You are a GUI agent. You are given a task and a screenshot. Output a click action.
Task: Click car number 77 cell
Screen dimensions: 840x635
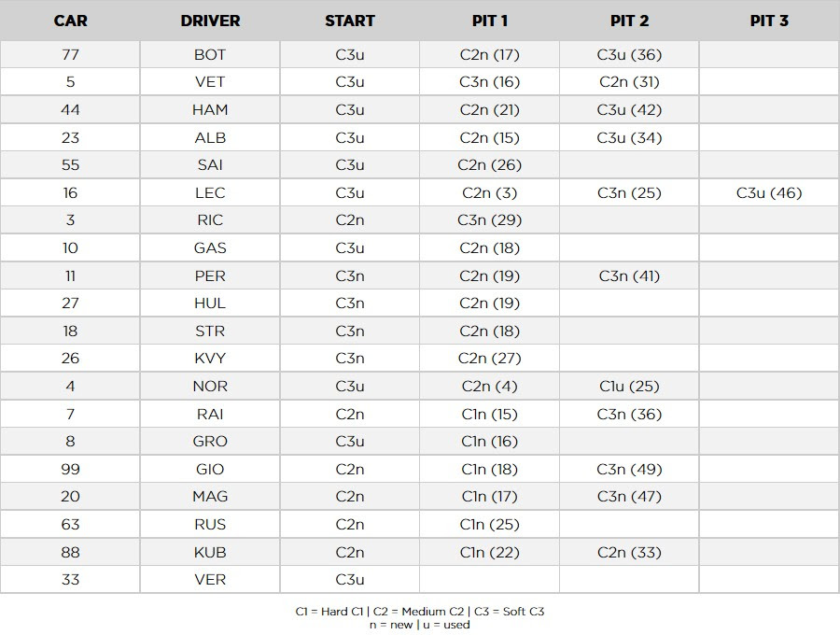click(x=70, y=55)
